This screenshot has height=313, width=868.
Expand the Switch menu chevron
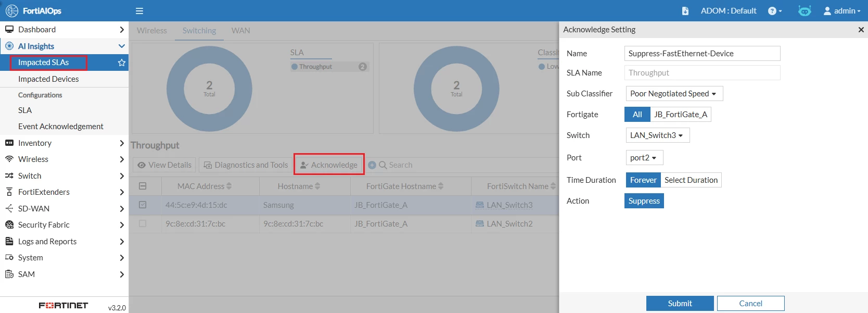point(122,176)
